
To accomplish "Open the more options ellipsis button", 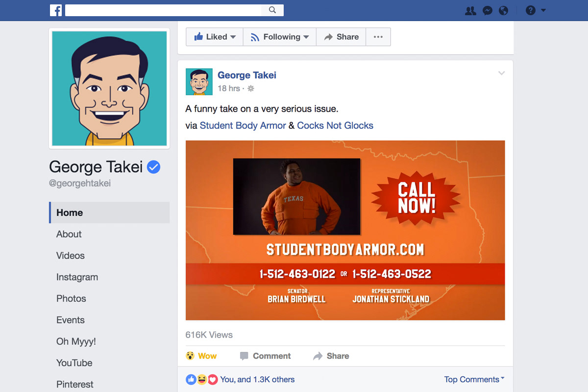I will click(378, 37).
